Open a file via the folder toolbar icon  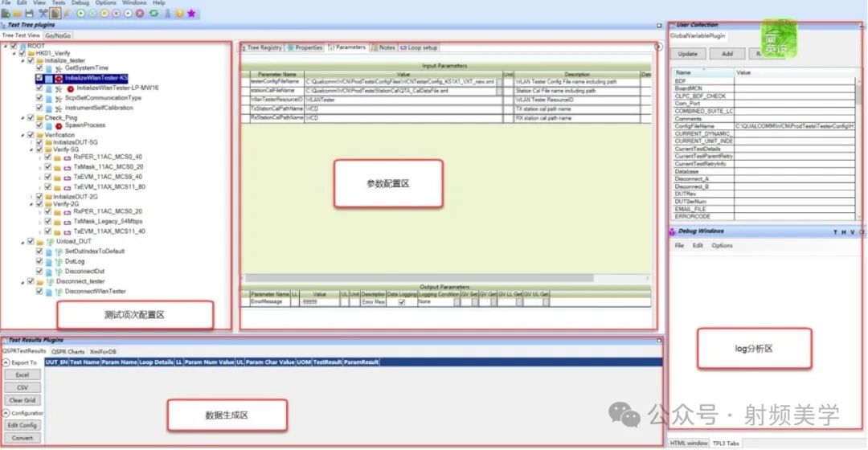point(18,14)
